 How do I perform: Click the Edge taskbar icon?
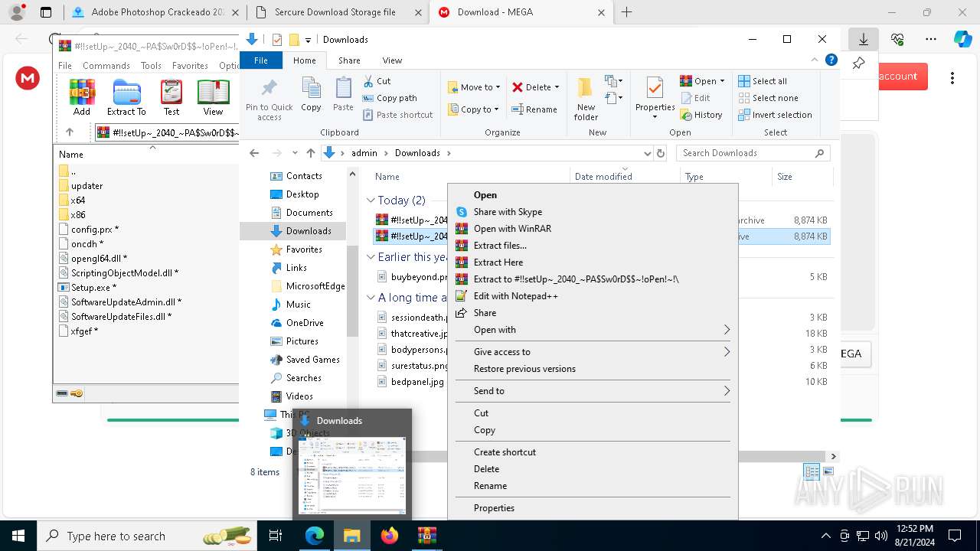click(x=315, y=536)
